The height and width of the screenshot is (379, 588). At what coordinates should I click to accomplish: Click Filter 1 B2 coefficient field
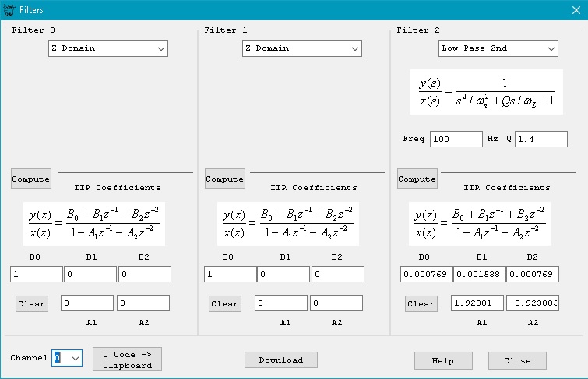click(x=337, y=275)
